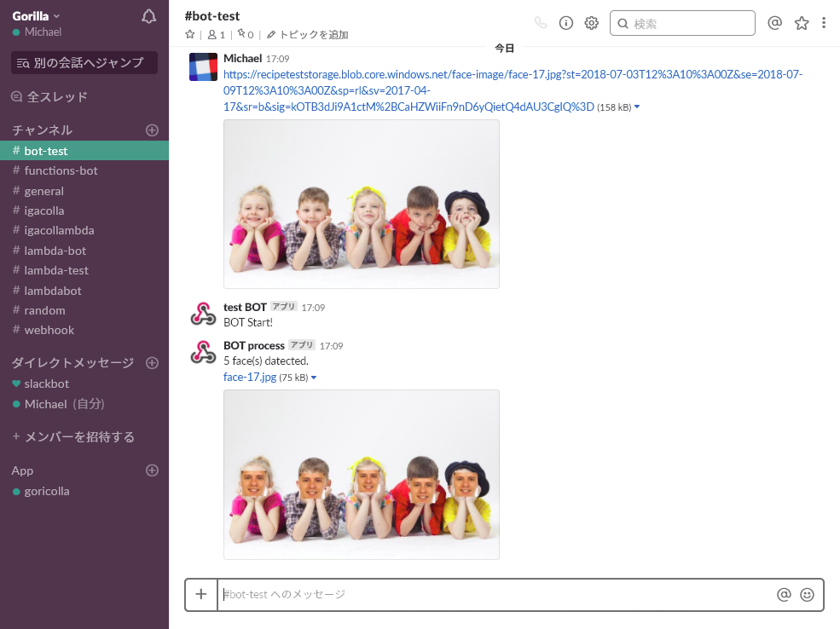This screenshot has width=840, height=629.
Task: Click the チャンネル section header
Action: pyautogui.click(x=42, y=130)
